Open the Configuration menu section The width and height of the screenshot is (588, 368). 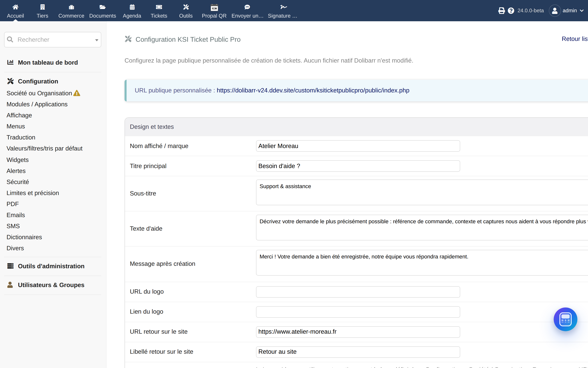(38, 81)
